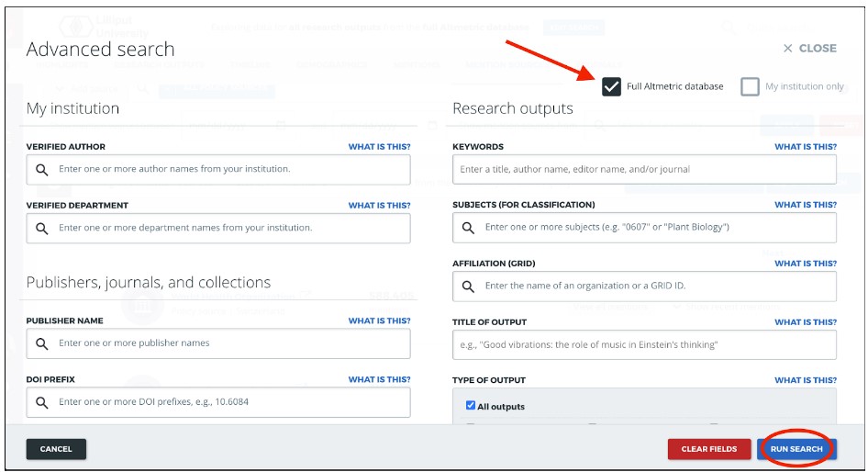Focus the Verified Department input field
Screen dimensions: 868x472
[x=218, y=229]
